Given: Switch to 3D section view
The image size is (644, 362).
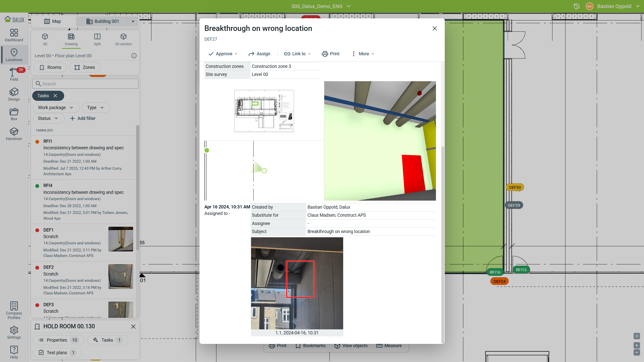Looking at the screenshot, I should pos(123,39).
